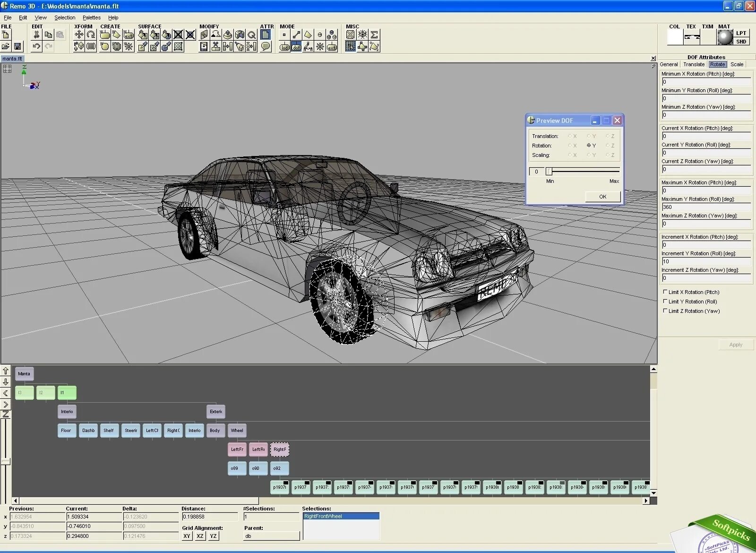756x553 pixels.
Task: Click the Increment Y Rotation (Roll) field
Action: [x=706, y=261]
